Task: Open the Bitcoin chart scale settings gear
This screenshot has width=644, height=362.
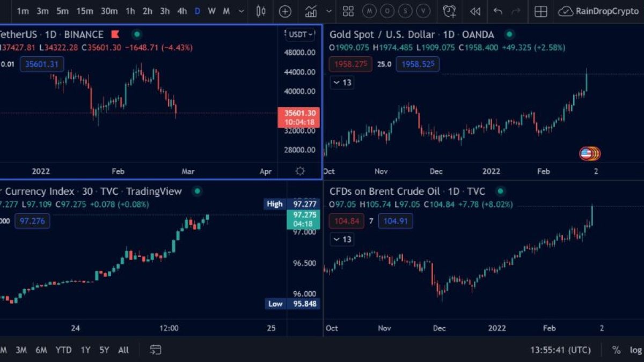Action: click(300, 171)
